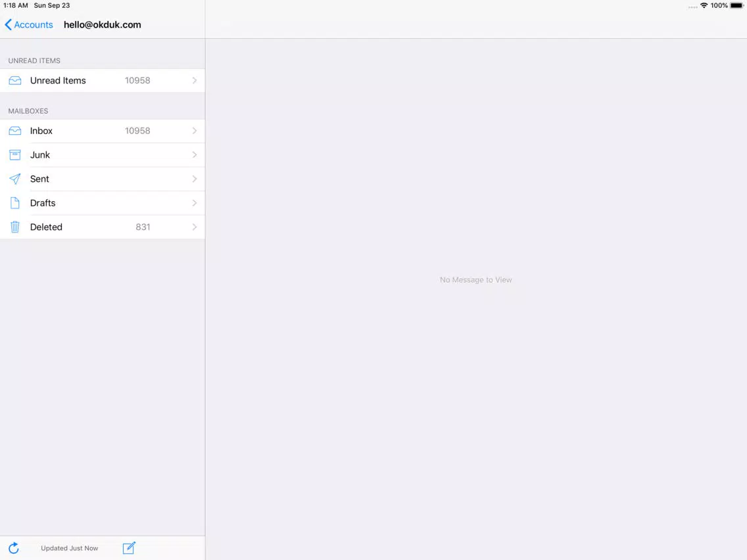Click the UNREAD ITEMS section header

(x=34, y=61)
